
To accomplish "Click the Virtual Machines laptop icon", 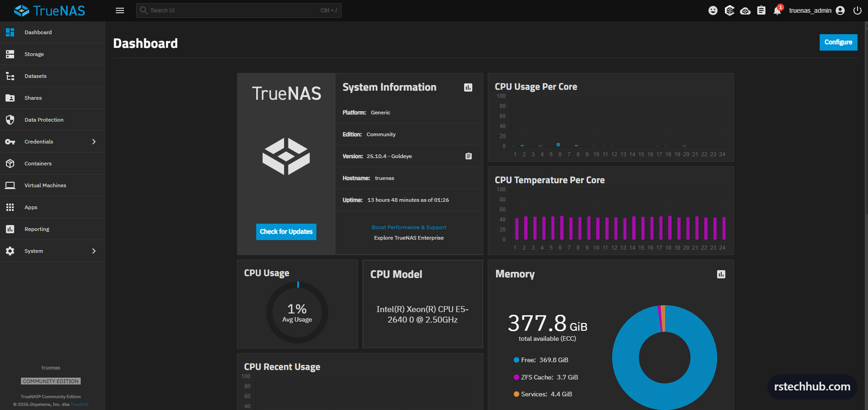I will pos(10,185).
